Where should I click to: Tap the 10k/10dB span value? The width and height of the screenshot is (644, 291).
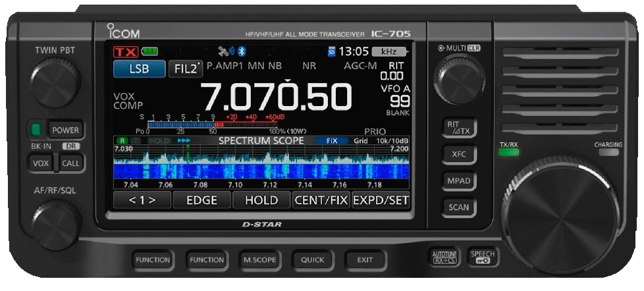coord(392,141)
